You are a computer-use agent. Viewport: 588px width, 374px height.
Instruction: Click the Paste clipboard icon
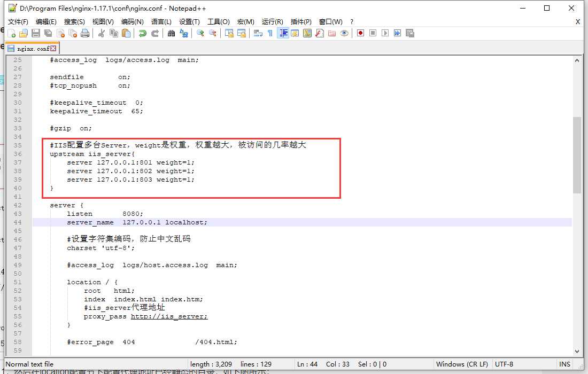click(x=126, y=33)
